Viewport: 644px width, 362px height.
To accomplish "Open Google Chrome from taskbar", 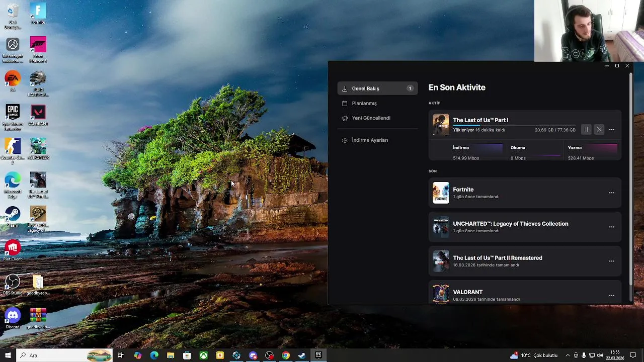I will 286,355.
